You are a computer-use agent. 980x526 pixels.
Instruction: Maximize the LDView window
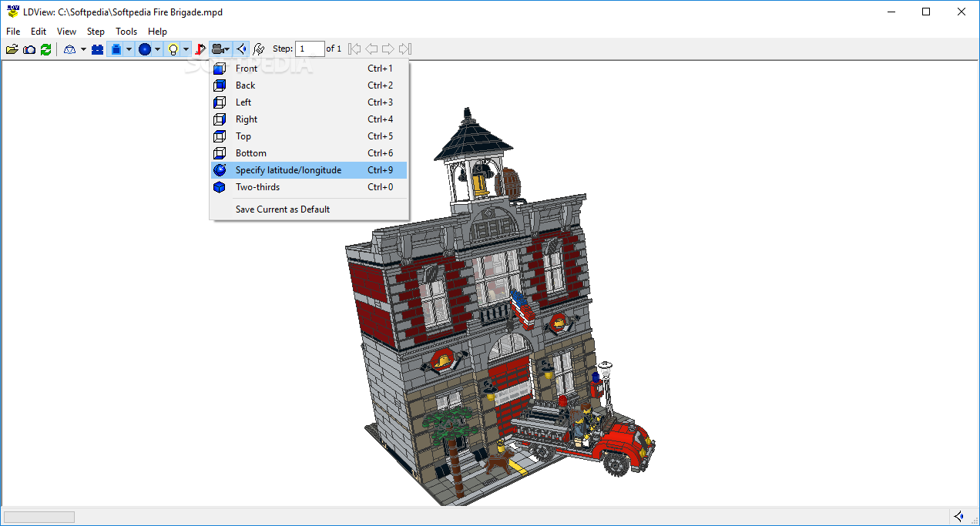[x=926, y=12]
